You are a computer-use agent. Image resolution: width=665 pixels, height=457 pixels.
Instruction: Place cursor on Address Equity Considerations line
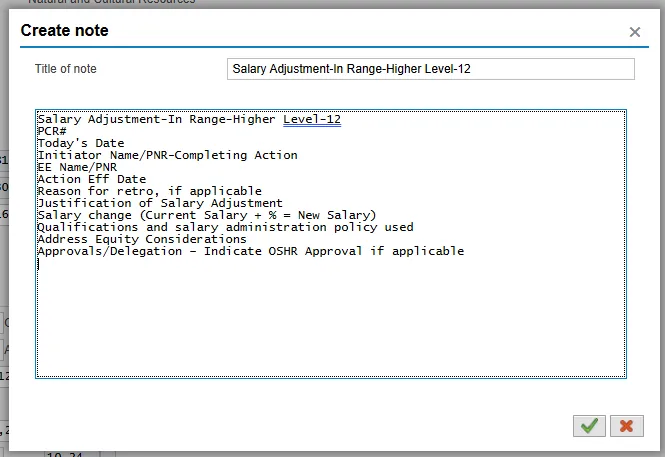click(x=141, y=239)
